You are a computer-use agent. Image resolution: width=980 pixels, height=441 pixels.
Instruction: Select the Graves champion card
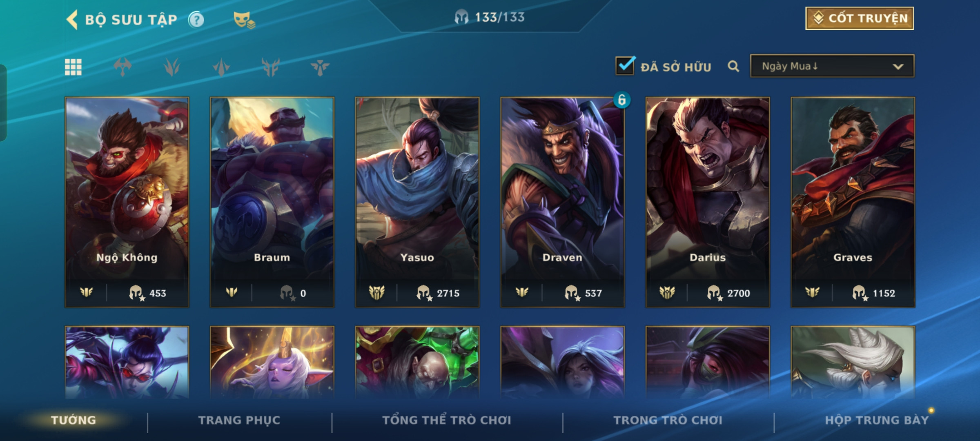coord(853,202)
